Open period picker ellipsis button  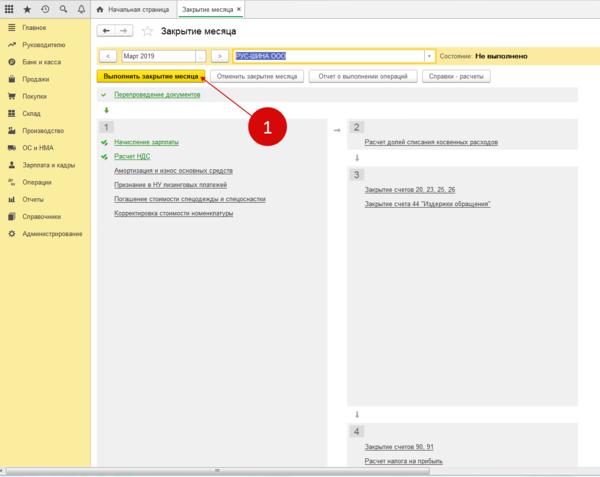201,56
